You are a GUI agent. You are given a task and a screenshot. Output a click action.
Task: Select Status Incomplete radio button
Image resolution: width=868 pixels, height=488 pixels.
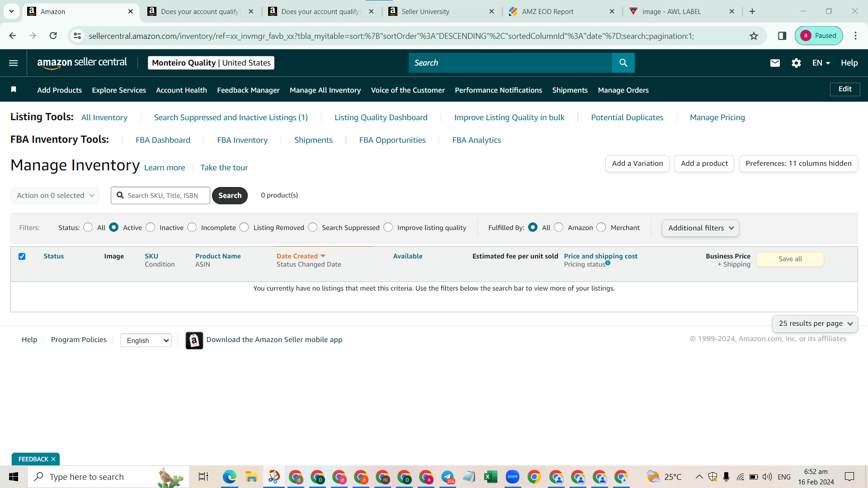click(x=192, y=227)
